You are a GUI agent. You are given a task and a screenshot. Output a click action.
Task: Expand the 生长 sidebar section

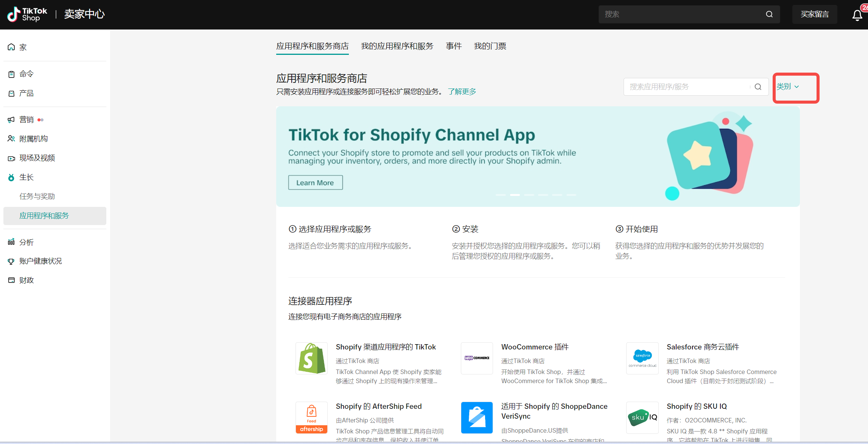tap(26, 177)
